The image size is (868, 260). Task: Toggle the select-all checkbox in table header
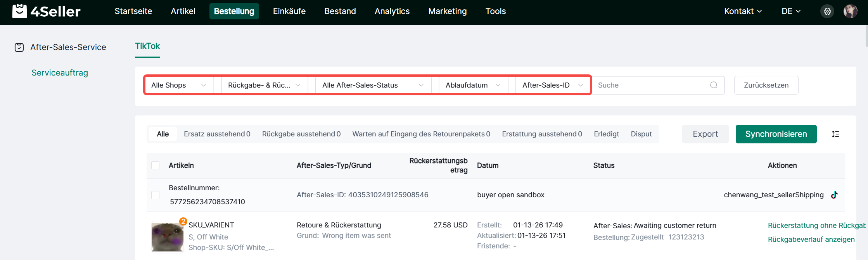click(156, 165)
